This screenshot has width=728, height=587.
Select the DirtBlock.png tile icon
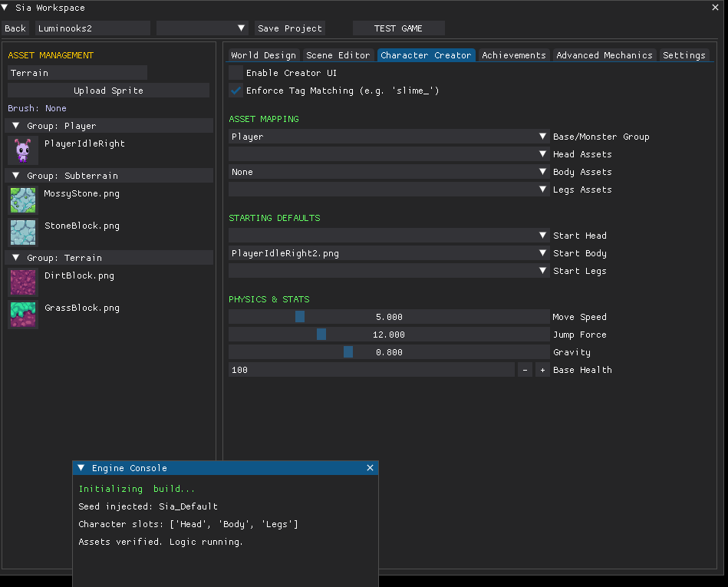[x=23, y=282]
